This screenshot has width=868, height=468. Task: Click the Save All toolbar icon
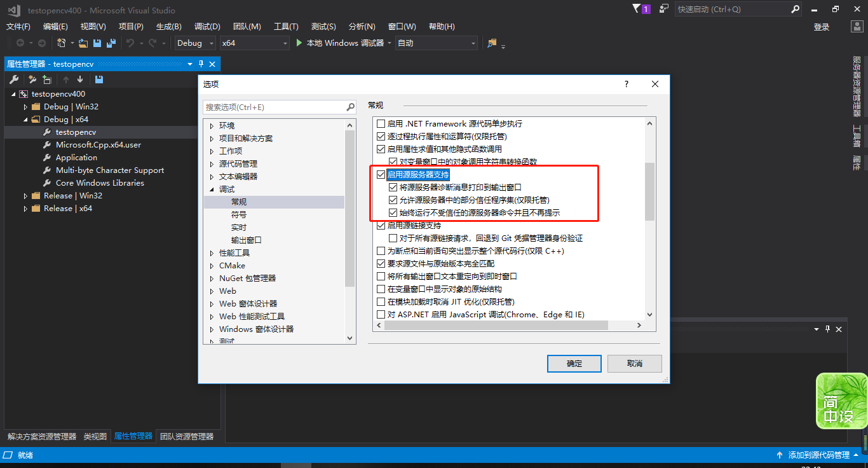111,43
